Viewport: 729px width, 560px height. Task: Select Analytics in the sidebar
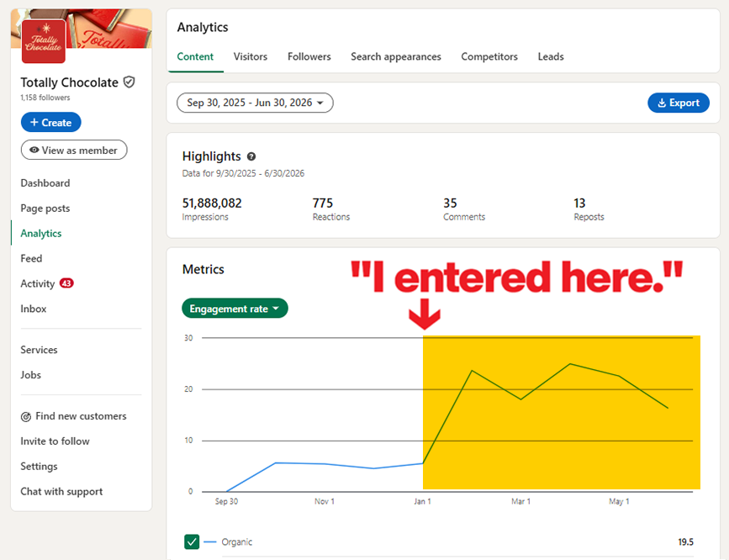(x=41, y=234)
